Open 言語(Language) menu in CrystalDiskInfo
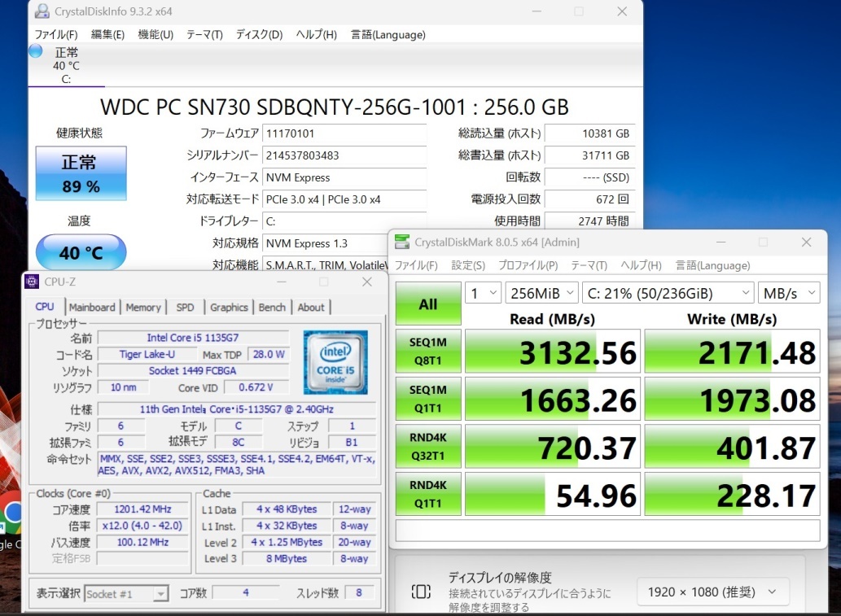 click(388, 35)
